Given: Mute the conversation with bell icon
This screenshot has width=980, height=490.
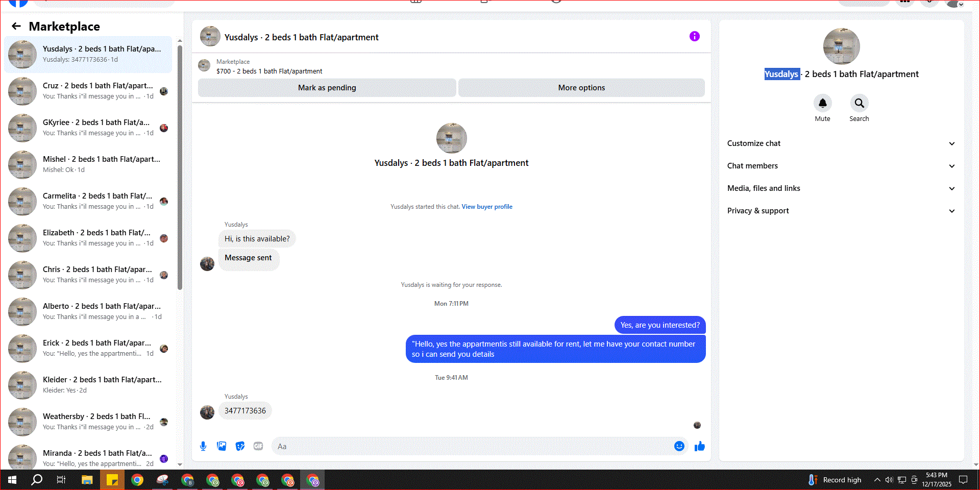Looking at the screenshot, I should tap(822, 103).
